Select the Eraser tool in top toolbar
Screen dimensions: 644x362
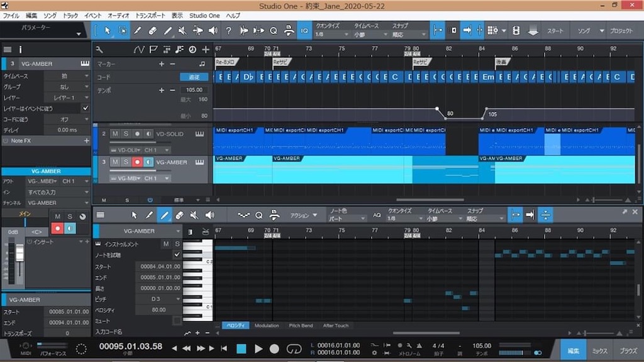coord(152,31)
